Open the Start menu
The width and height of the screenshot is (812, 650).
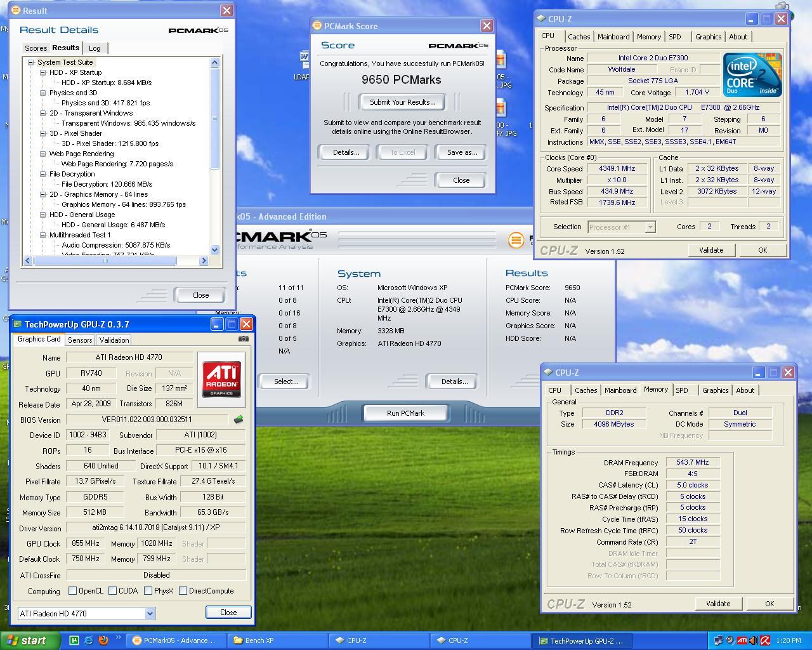click(x=31, y=640)
